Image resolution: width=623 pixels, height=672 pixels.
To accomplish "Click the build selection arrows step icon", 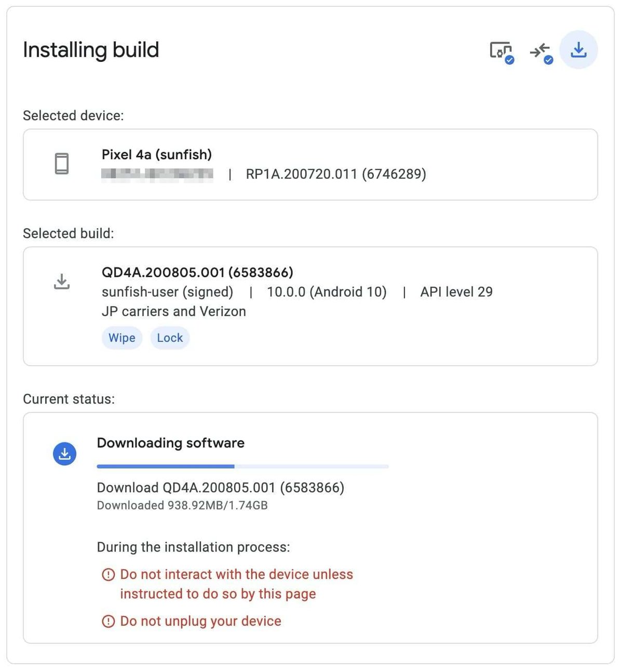I will pos(540,51).
